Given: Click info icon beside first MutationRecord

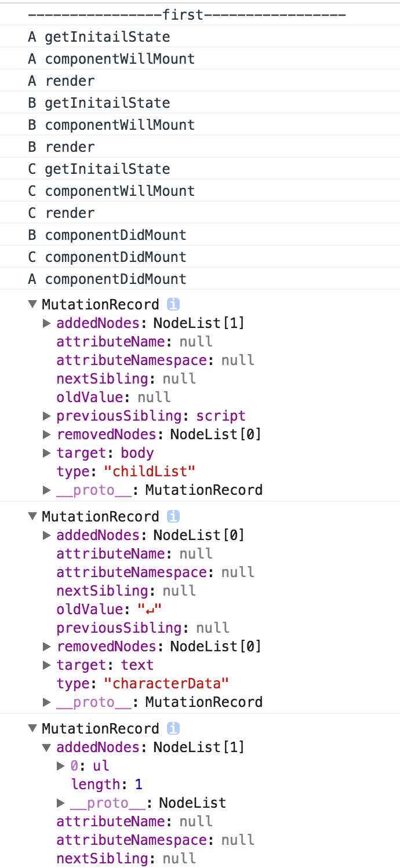Looking at the screenshot, I should click(173, 304).
